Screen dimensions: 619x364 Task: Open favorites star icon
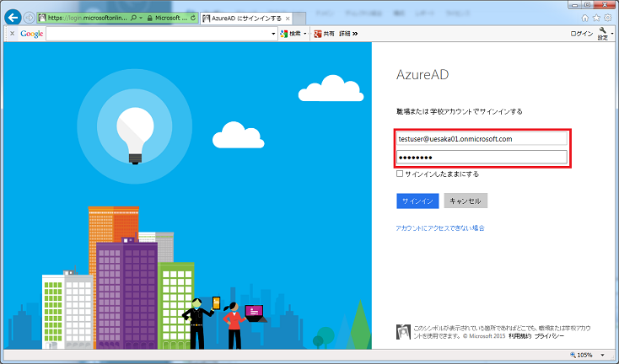pos(596,18)
